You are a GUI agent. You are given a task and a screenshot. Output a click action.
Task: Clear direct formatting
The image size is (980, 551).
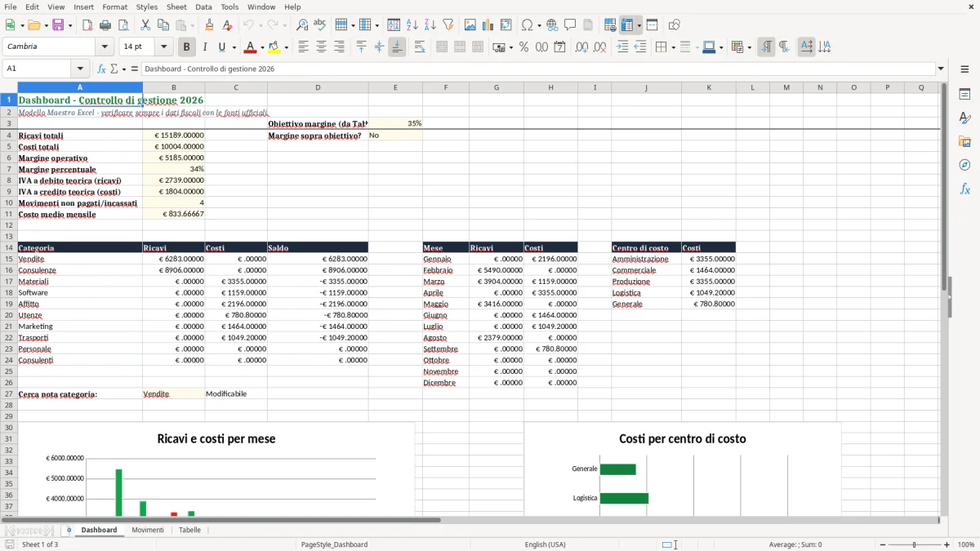click(228, 25)
